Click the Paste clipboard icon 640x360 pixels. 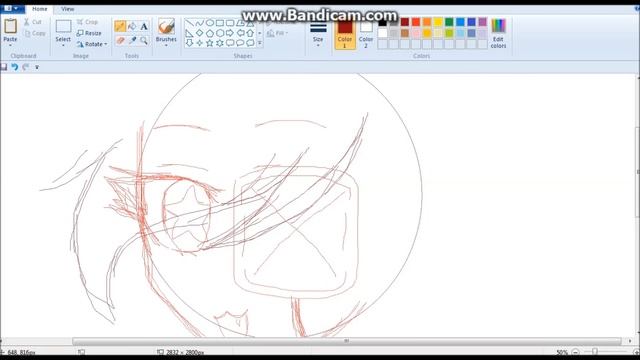(x=10, y=26)
